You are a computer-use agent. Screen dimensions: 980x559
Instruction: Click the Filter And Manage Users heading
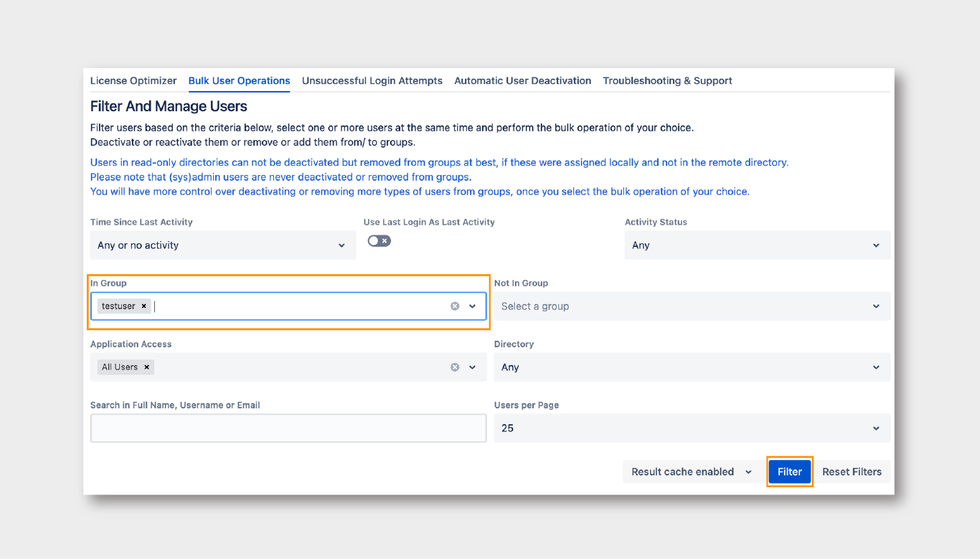tap(169, 106)
